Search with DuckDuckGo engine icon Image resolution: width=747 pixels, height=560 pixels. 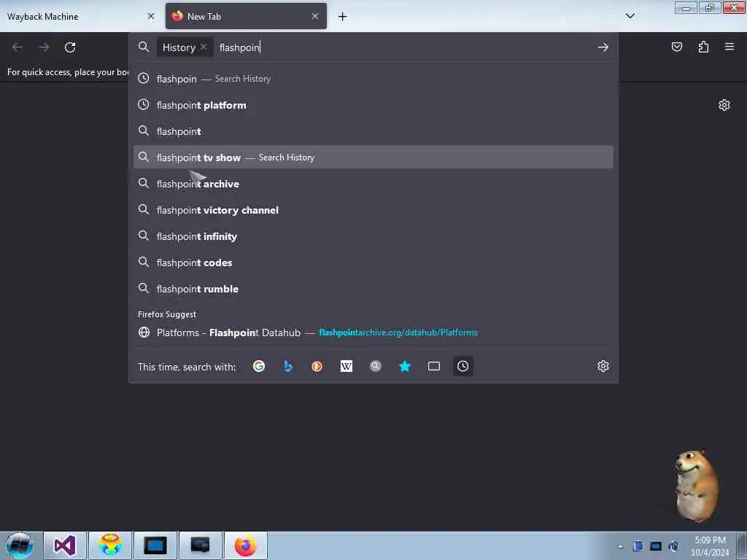tap(317, 366)
